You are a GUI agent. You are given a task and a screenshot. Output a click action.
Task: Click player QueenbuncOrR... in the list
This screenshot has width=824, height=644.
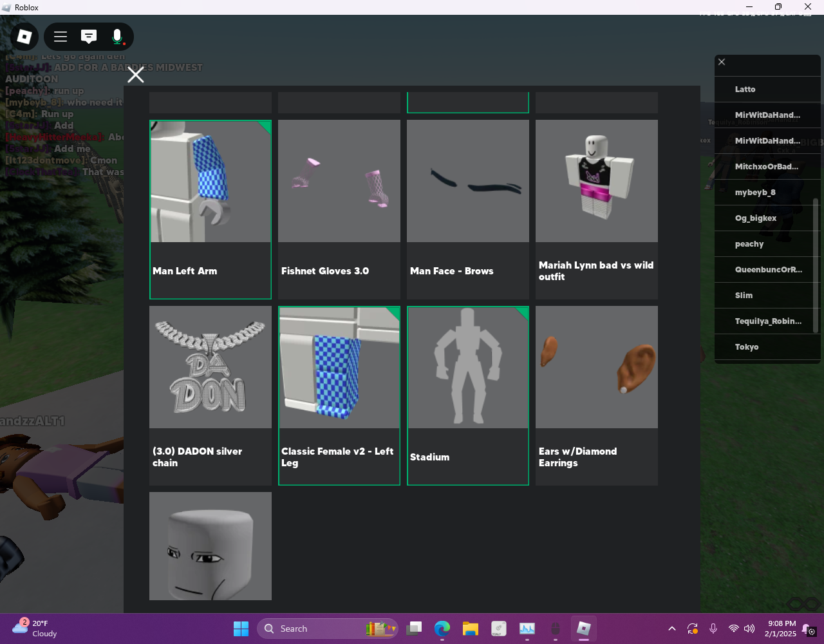click(x=767, y=270)
